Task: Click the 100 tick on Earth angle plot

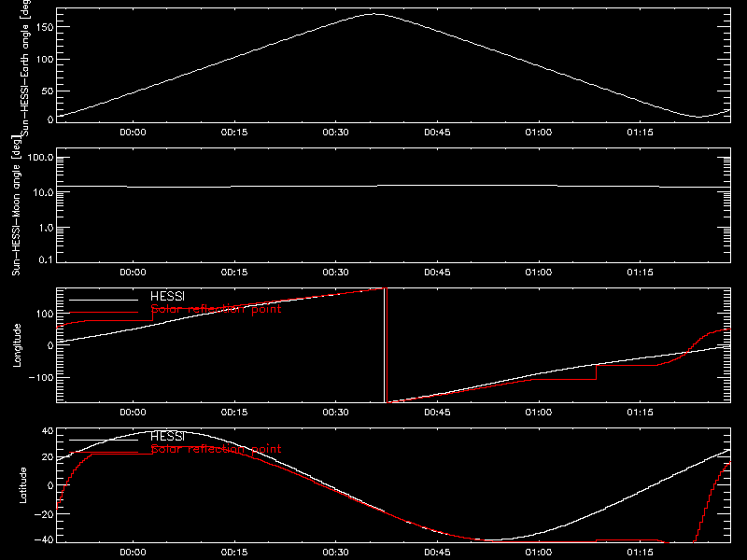Action: [45, 60]
